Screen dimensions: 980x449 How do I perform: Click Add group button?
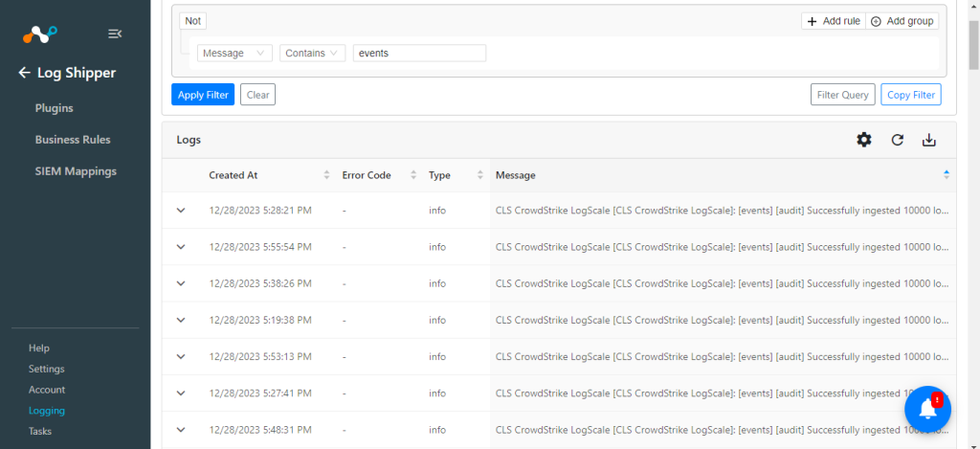click(x=902, y=21)
